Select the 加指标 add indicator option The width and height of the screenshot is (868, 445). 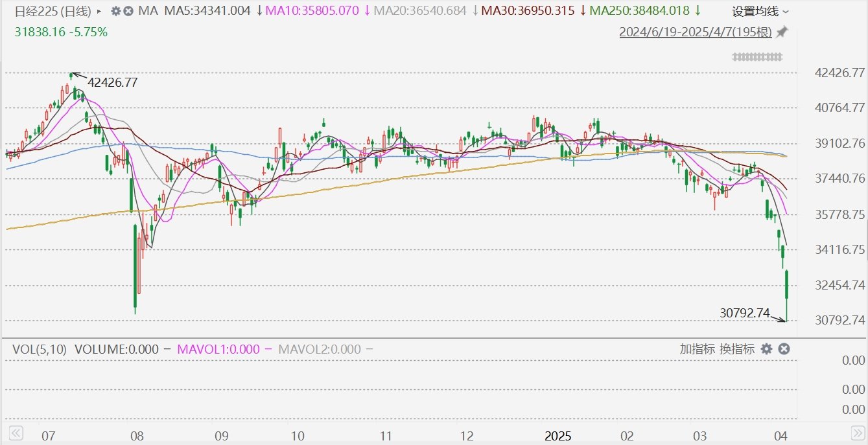point(698,349)
